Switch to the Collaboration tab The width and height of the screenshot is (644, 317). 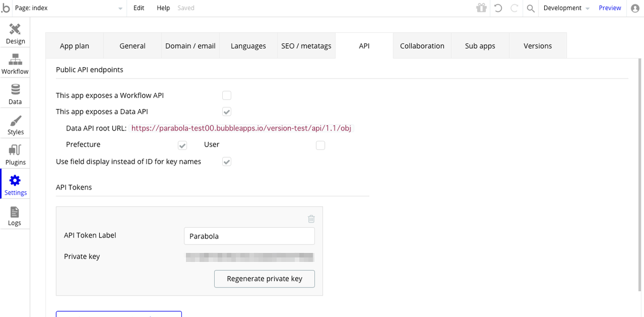click(422, 46)
